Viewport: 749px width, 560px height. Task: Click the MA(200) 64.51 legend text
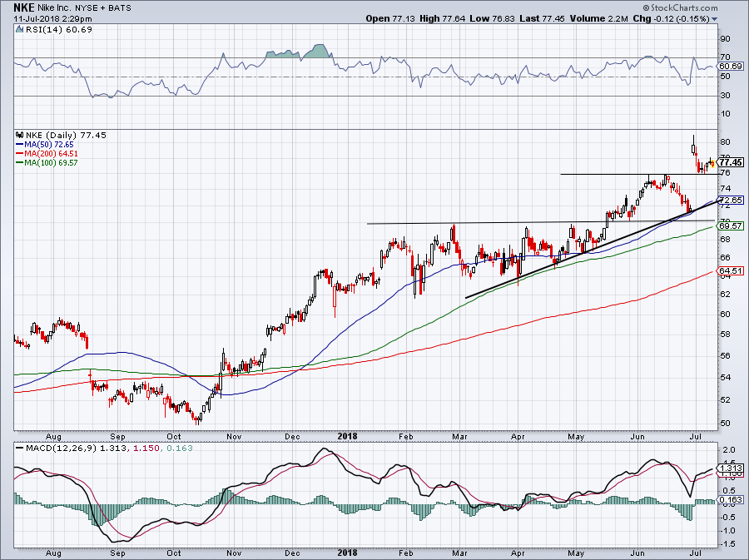(51, 154)
